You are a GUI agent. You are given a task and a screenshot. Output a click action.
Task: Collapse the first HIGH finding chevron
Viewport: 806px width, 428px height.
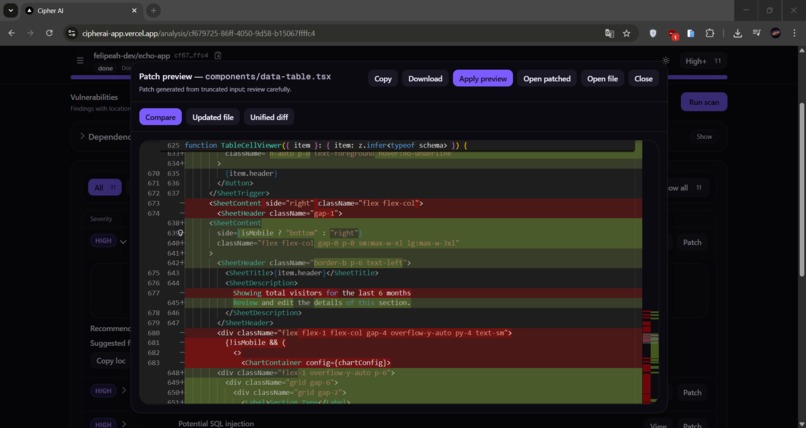123,241
